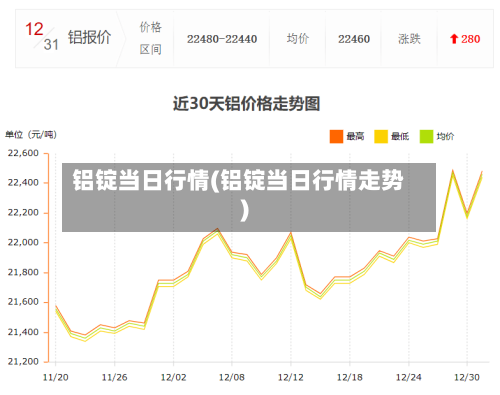The image size is (500, 395).
Task: Click the green 均价 legend swatch
Action: click(x=426, y=136)
